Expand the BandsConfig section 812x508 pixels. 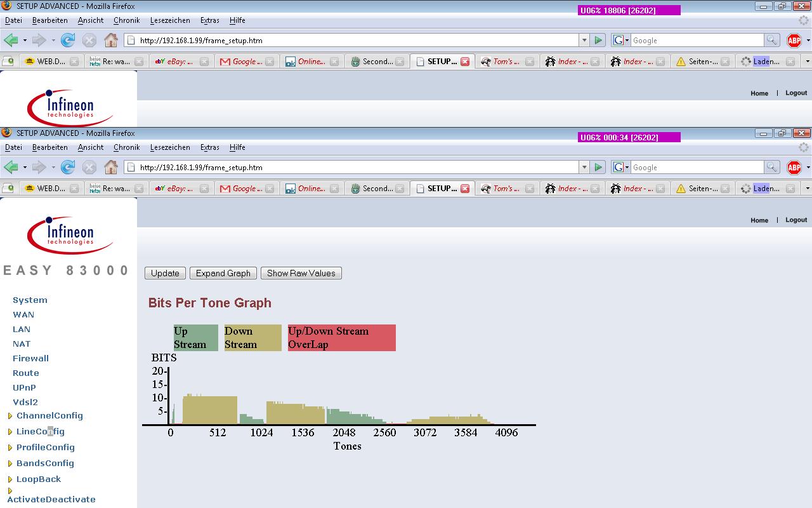tap(10, 464)
